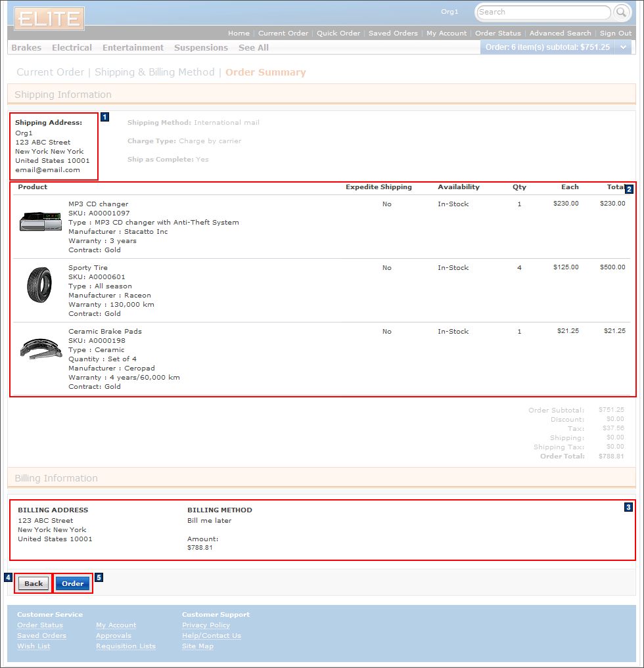Click callout badge 5 next to Order
Screen dimensions: 644x668
[99, 577]
